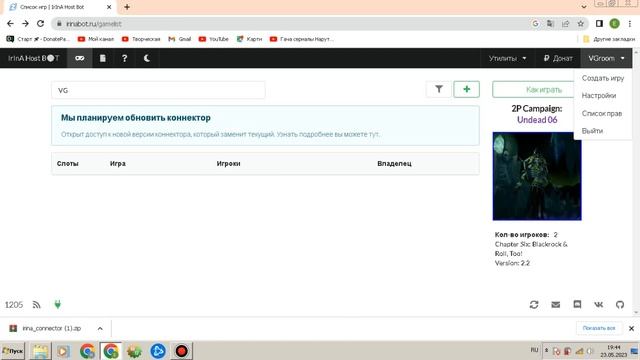Click the refresh icon in footer
The width and height of the screenshot is (640, 360).
tap(534, 304)
